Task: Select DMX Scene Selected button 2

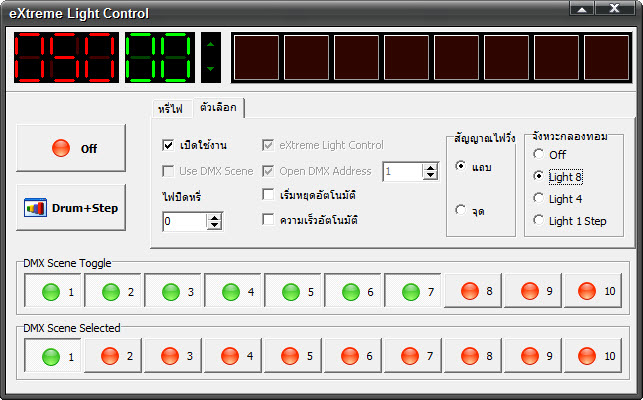Action: [x=112, y=356]
